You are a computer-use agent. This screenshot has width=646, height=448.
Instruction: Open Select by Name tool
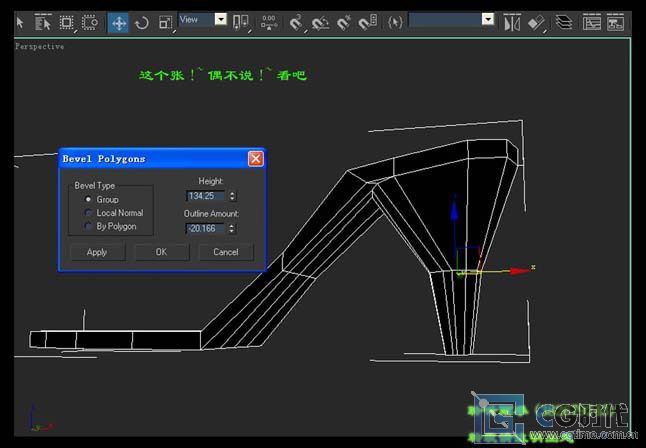click(42, 23)
